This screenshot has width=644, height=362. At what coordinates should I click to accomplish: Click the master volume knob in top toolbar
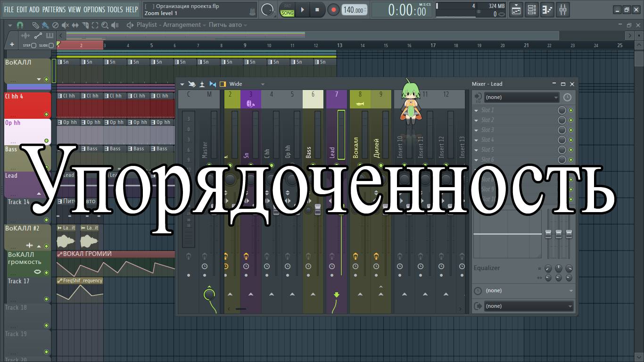pyautogui.click(x=267, y=9)
